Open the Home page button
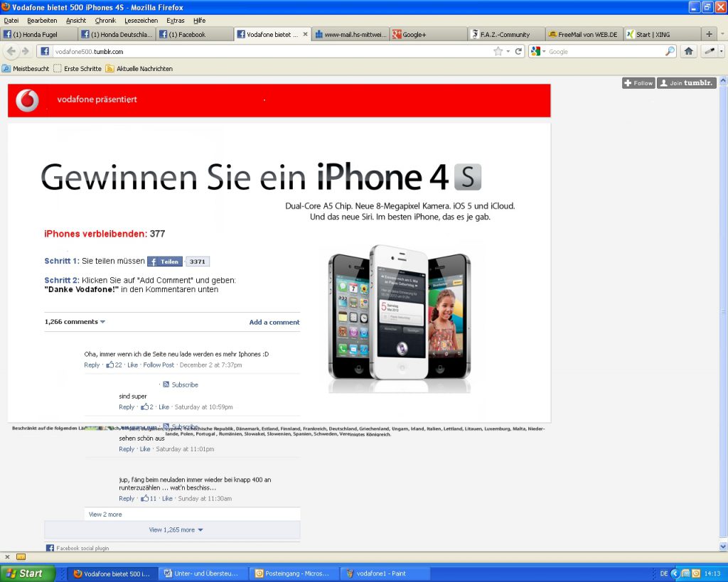 pos(688,51)
